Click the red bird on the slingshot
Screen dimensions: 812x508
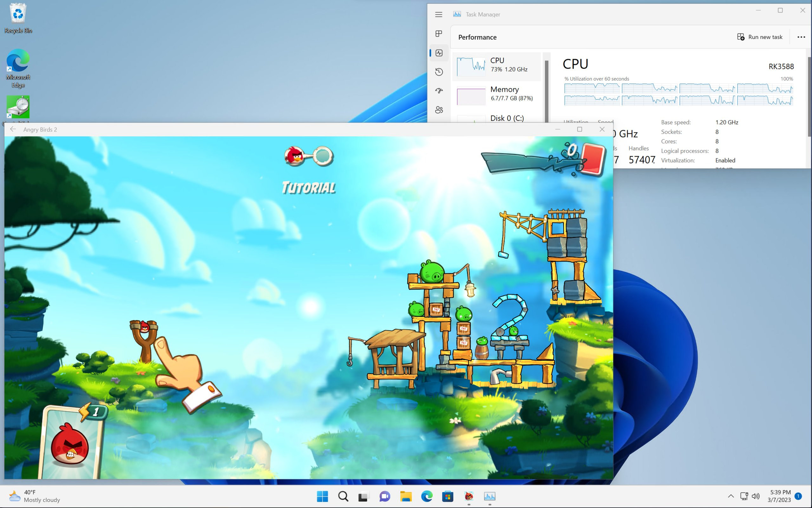[x=145, y=327]
